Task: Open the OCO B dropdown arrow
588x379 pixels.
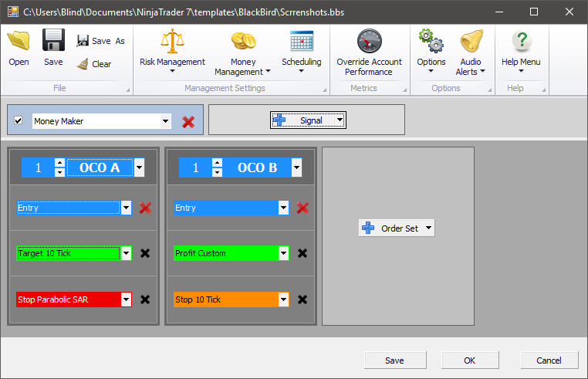Action: pos(296,168)
